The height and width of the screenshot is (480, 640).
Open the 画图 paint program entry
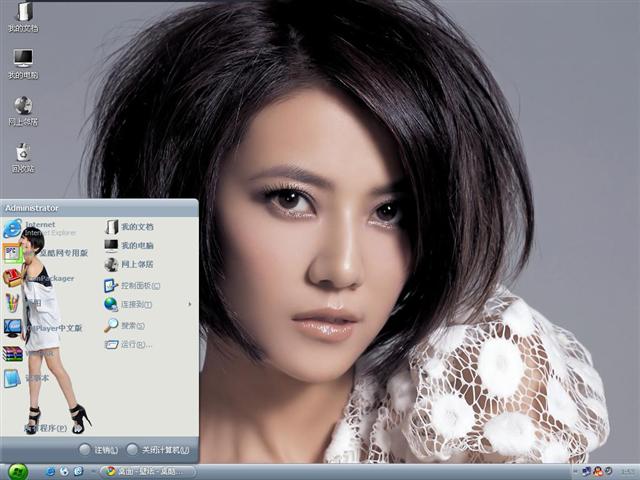click(x=22, y=303)
